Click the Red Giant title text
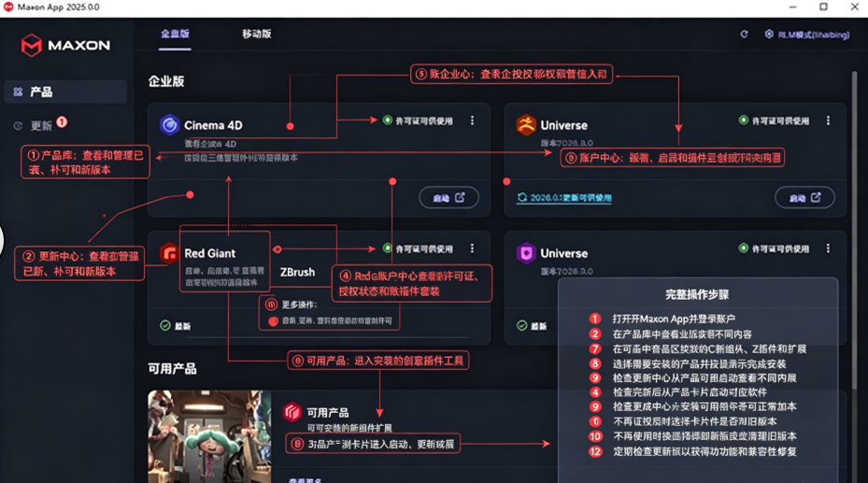 pyautogui.click(x=210, y=253)
